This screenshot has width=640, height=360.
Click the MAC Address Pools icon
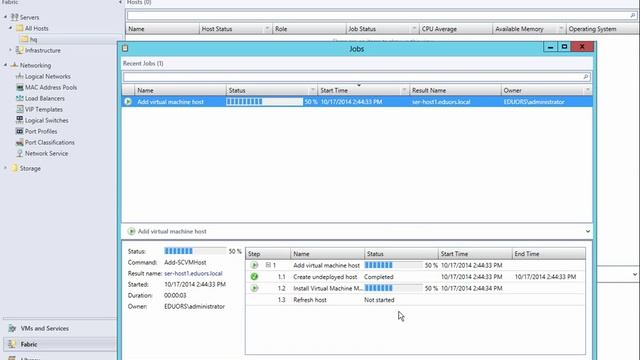tap(19, 87)
